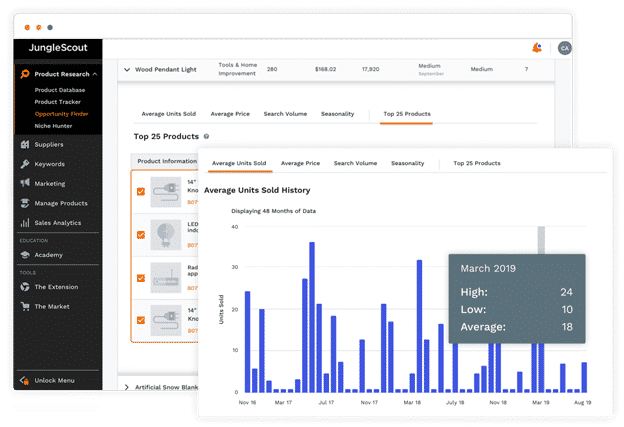
Task: Open the CA user avatar
Action: tap(564, 48)
